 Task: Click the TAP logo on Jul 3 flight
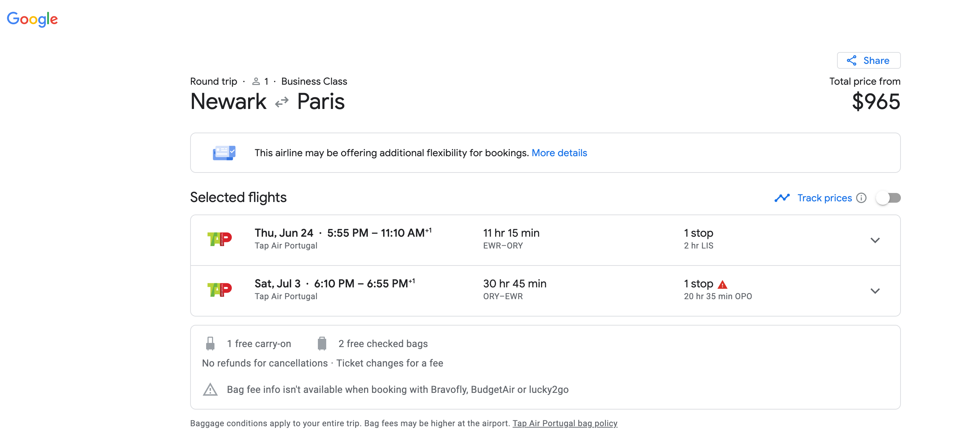(220, 290)
